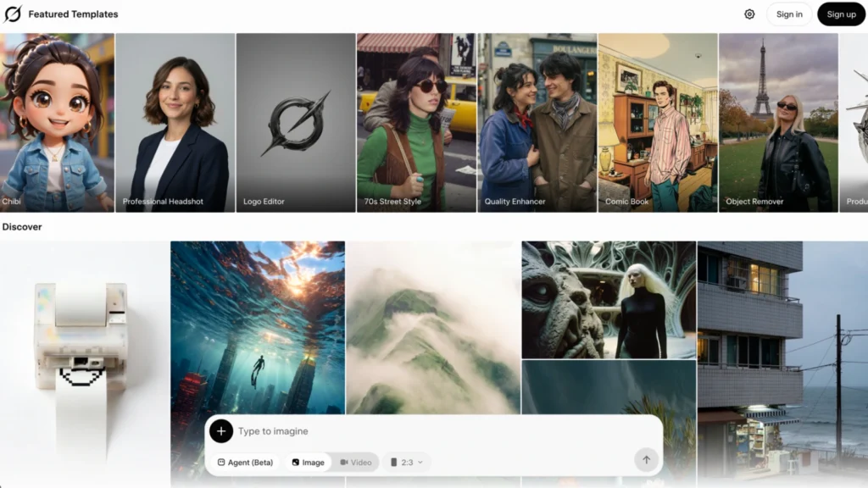Choose the 70s Street Style template

coord(417,123)
